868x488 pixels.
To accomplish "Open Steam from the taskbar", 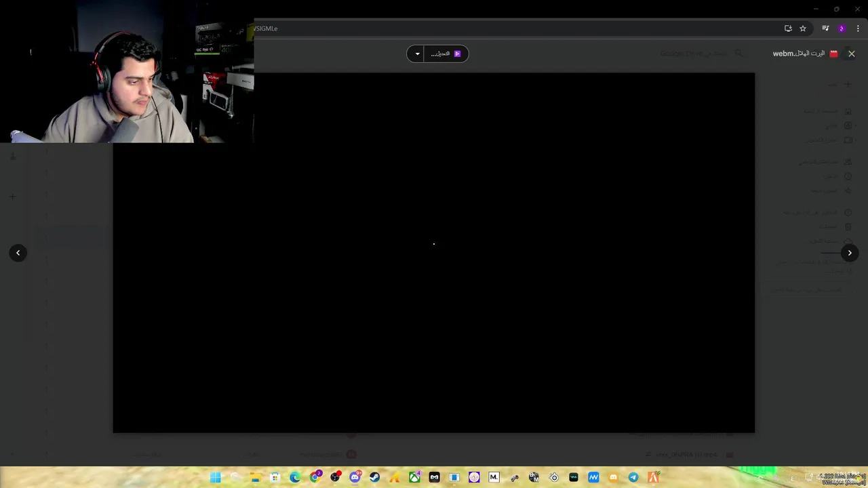I will point(374,477).
